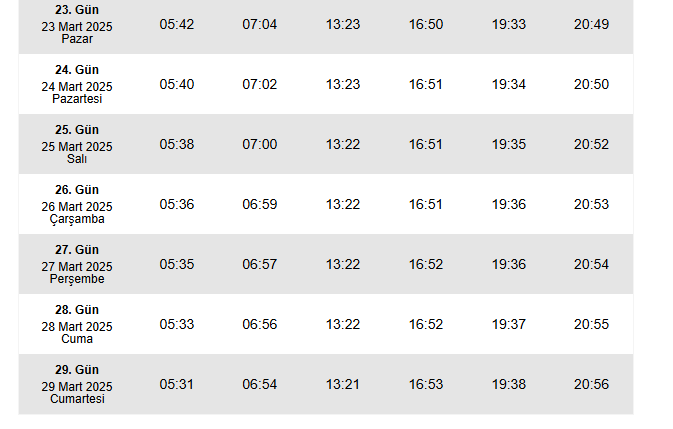Viewport: 673px width, 429px height.
Task: Click the 27 Mart 2025 Perşembe cell
Action: click(x=77, y=264)
